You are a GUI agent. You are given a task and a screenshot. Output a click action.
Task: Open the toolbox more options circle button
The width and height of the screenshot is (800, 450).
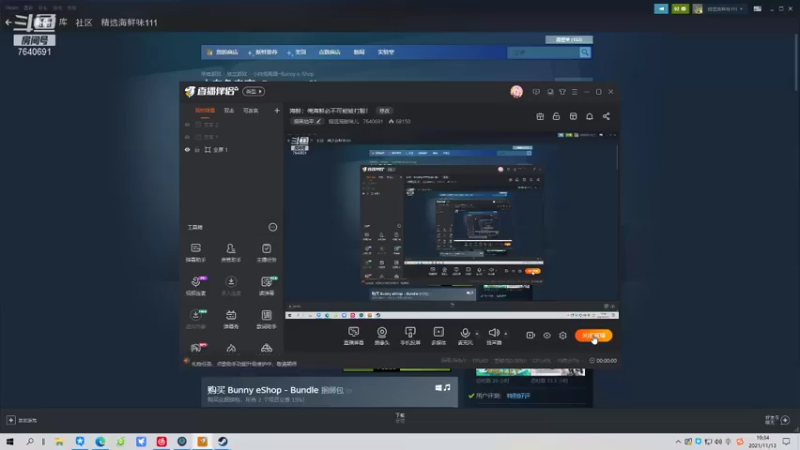pyautogui.click(x=273, y=227)
